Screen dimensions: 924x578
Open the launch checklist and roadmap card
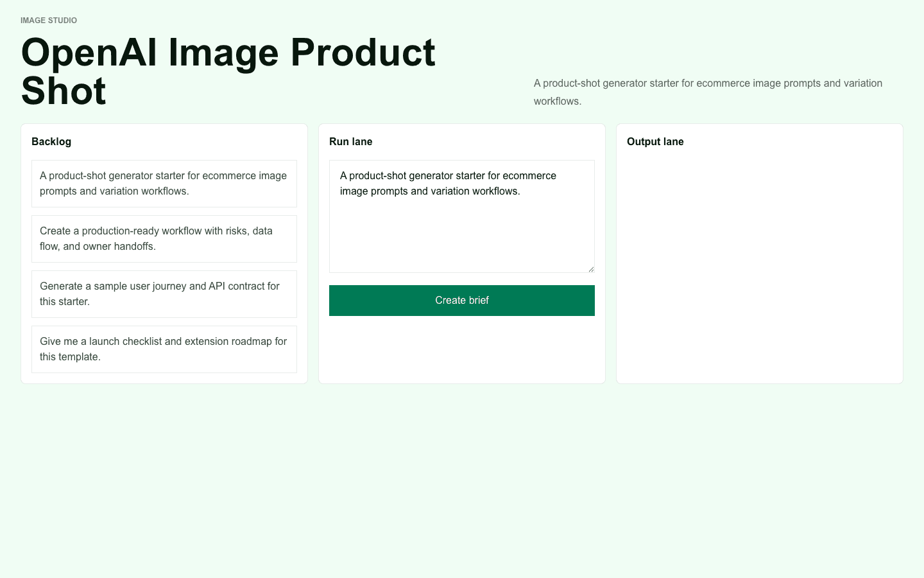[164, 349]
